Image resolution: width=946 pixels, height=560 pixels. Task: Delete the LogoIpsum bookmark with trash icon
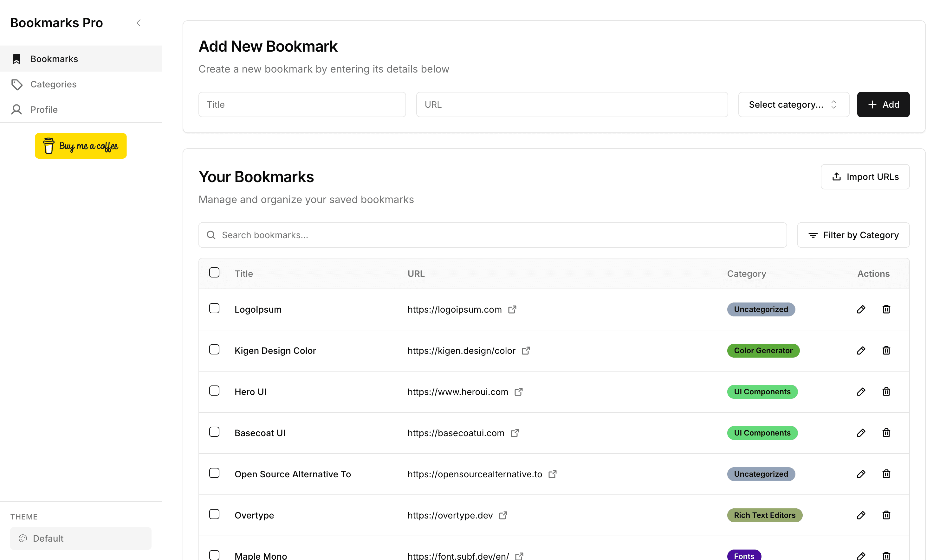(886, 309)
